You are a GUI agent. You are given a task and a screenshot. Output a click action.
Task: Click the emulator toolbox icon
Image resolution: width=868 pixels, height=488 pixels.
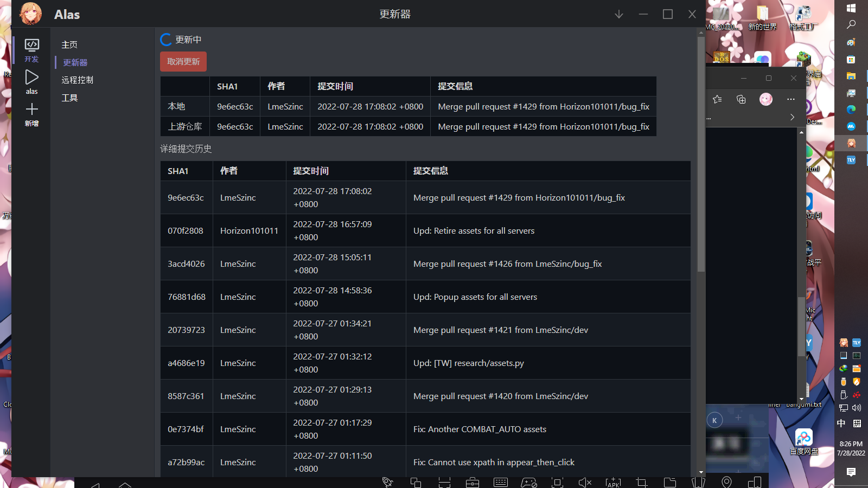[473, 483]
